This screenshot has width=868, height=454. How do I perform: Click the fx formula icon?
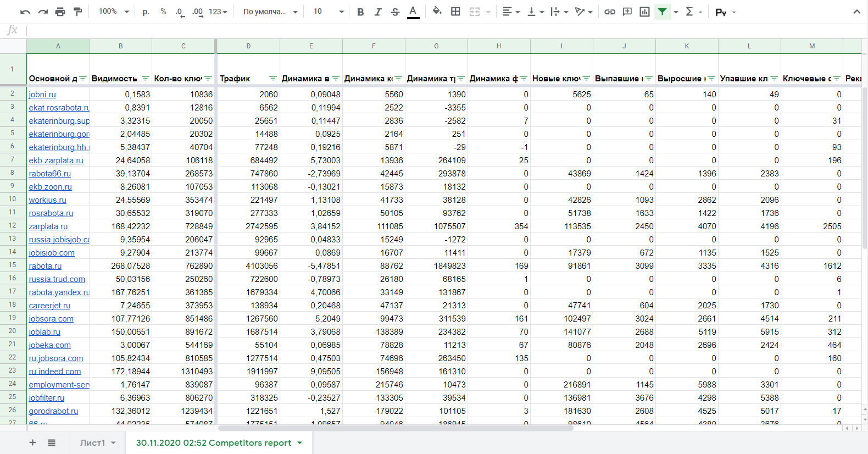[12, 30]
